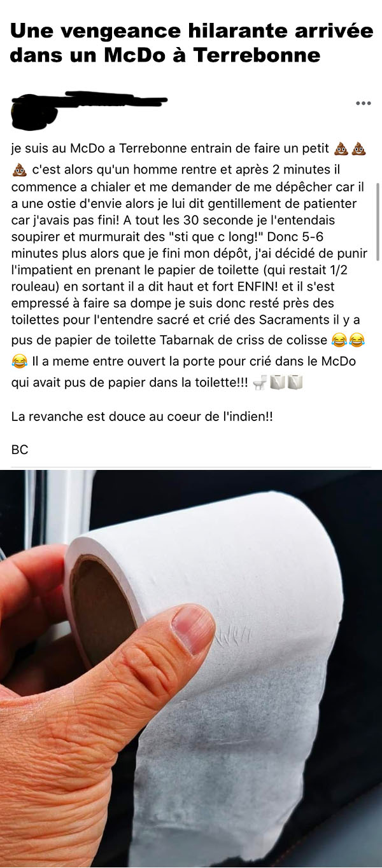382x868 pixels.
Task: Click the first toilet paper roll emoji
Action: coord(278,382)
